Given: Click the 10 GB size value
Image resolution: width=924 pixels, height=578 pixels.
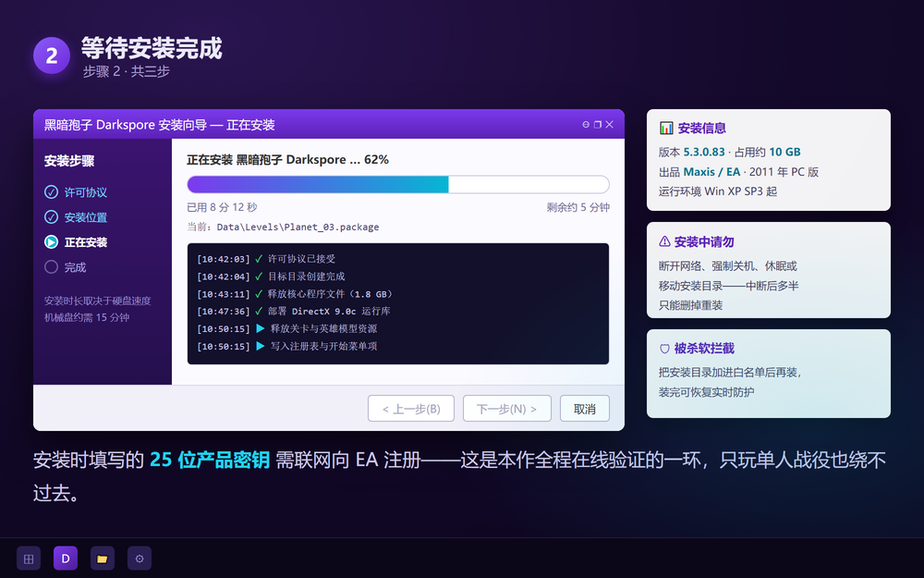Looking at the screenshot, I should (784, 152).
